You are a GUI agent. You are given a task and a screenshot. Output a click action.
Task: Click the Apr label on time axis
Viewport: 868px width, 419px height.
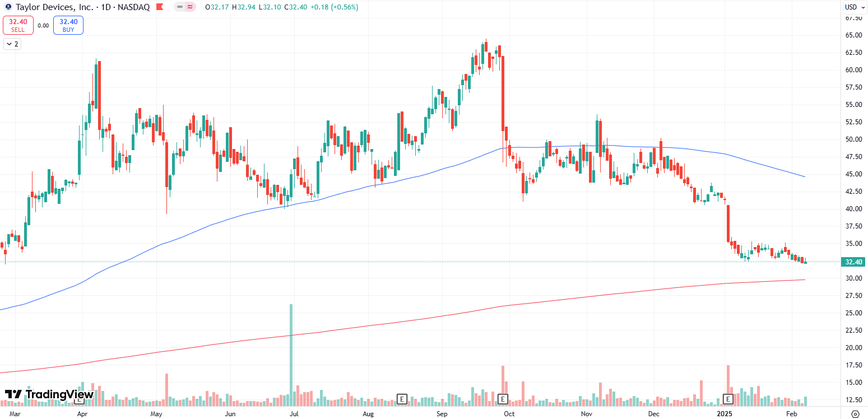82,414
